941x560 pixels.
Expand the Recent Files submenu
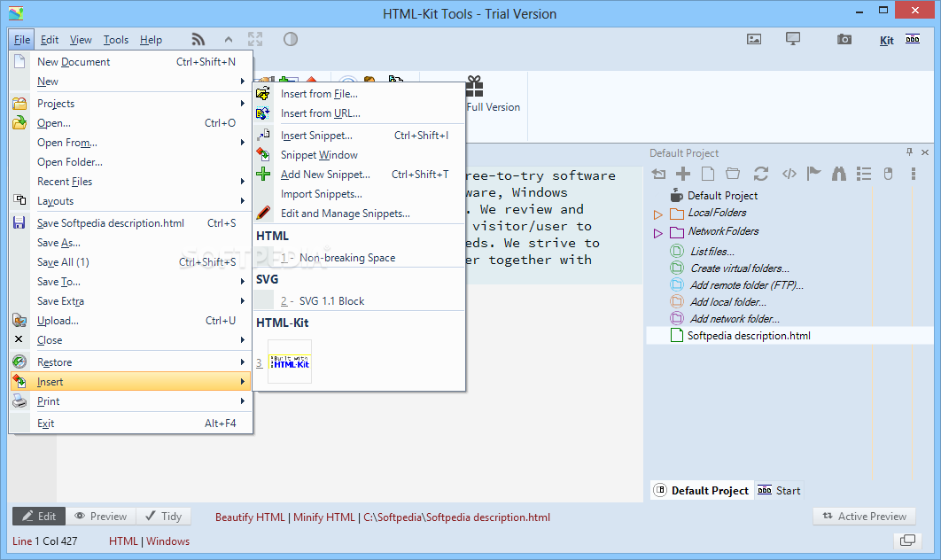click(131, 182)
